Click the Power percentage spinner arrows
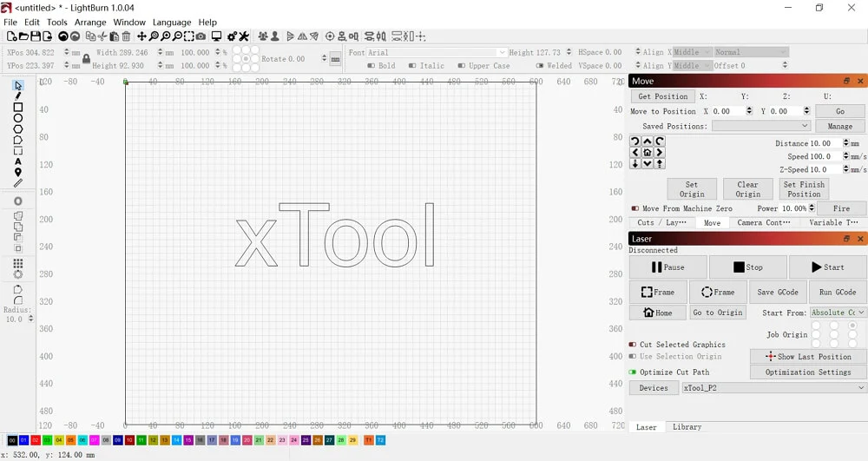 click(x=812, y=208)
